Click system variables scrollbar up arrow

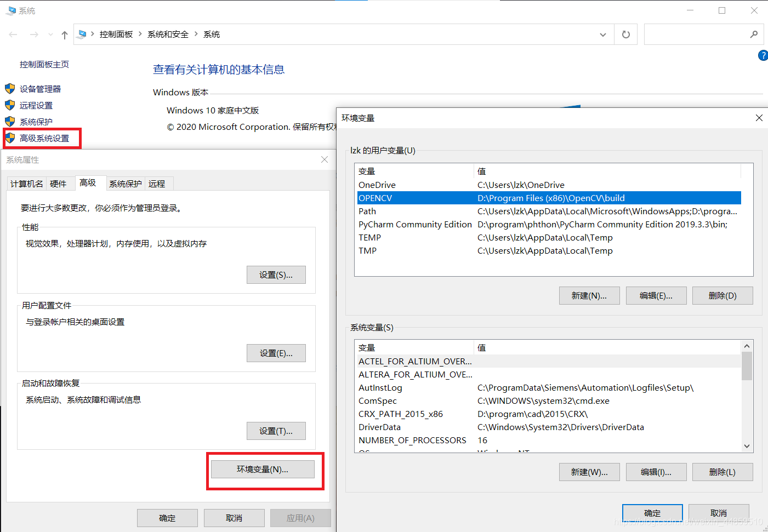pos(747,346)
